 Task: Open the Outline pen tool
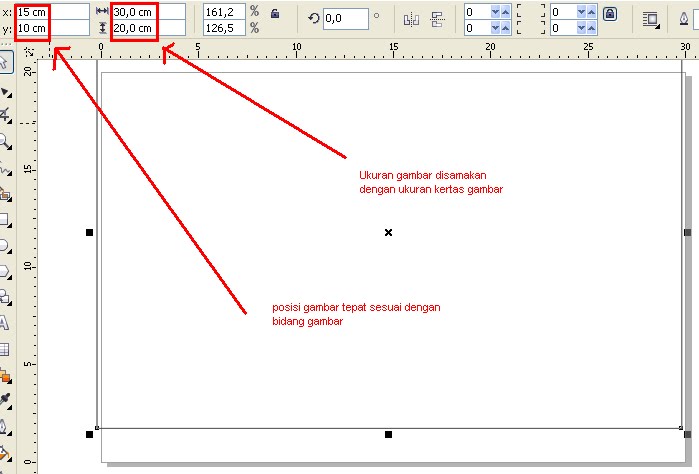tap(4, 427)
